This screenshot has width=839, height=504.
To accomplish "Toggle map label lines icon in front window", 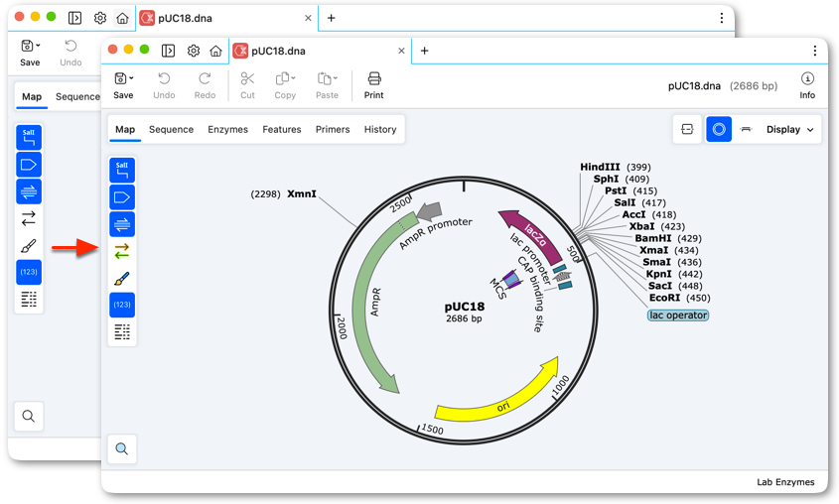I will point(122,332).
